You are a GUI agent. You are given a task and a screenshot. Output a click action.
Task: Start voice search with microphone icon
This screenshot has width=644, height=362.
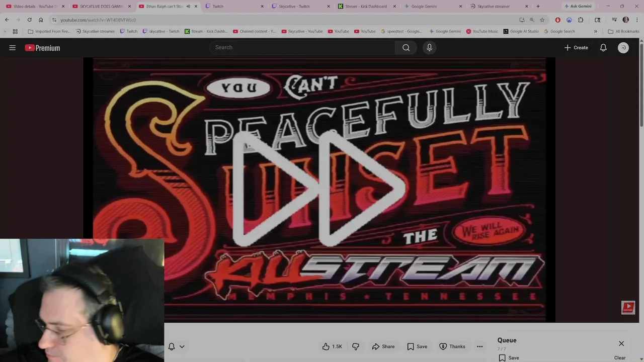[429, 47]
